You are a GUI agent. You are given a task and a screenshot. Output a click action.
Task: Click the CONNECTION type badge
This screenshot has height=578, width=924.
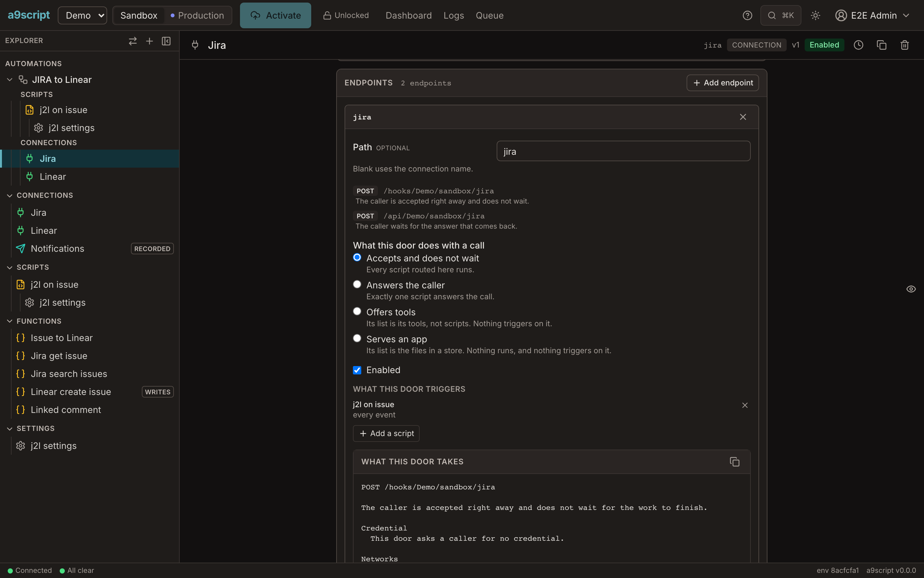coord(757,45)
